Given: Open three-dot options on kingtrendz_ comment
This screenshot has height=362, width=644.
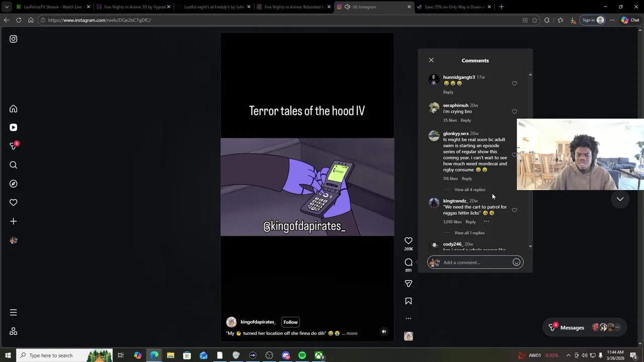Looking at the screenshot, I should [x=486, y=222].
